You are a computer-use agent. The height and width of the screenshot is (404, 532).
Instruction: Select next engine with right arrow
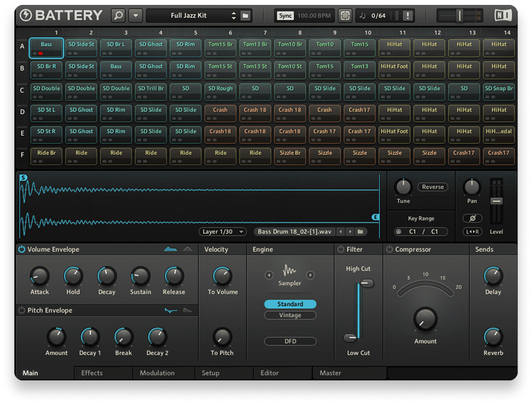coord(310,275)
